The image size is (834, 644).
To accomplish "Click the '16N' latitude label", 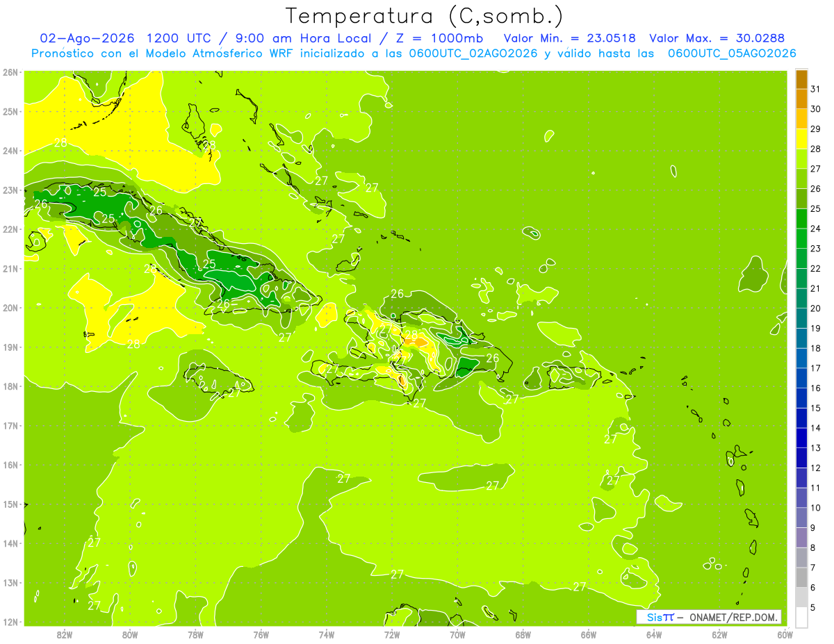I will 10,465.
